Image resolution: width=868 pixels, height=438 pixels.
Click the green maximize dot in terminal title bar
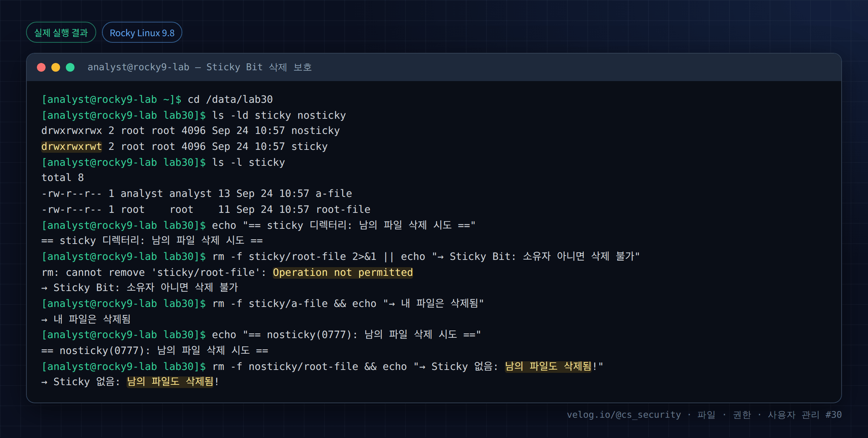pos(70,67)
